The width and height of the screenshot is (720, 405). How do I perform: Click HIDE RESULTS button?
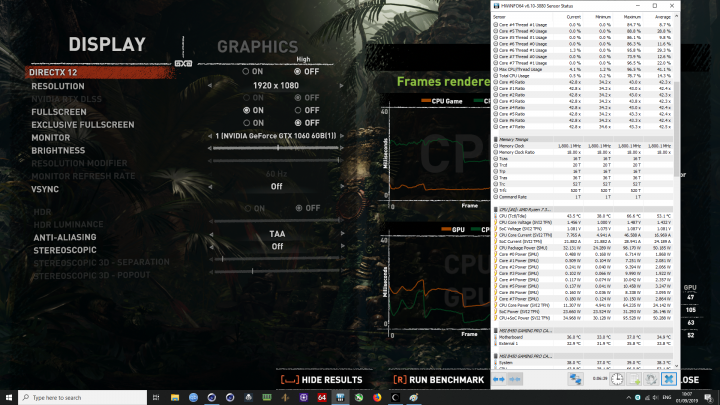pos(321,380)
